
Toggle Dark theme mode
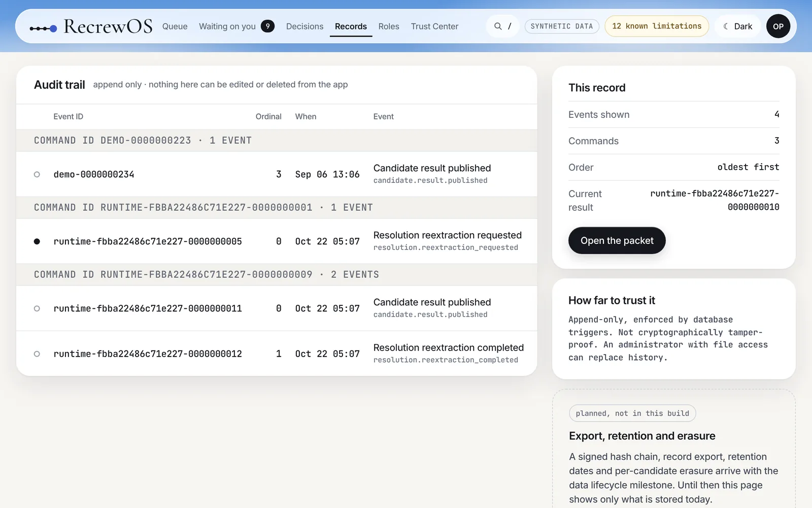click(737, 26)
